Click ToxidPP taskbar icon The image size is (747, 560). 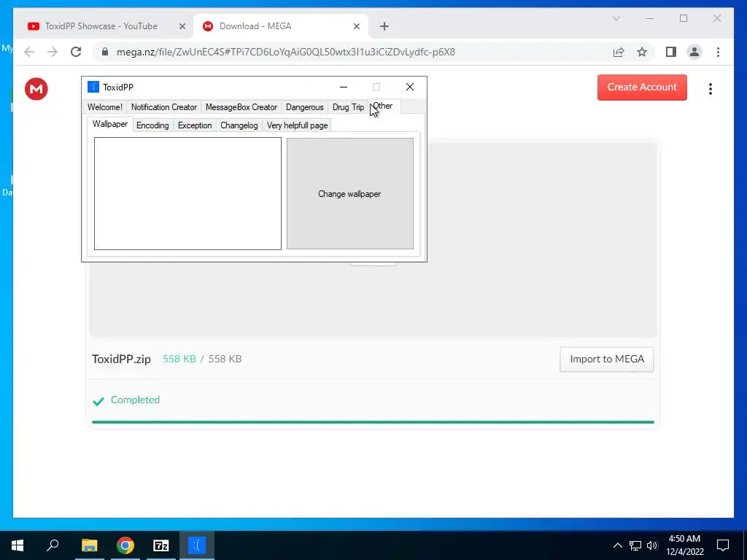click(197, 545)
